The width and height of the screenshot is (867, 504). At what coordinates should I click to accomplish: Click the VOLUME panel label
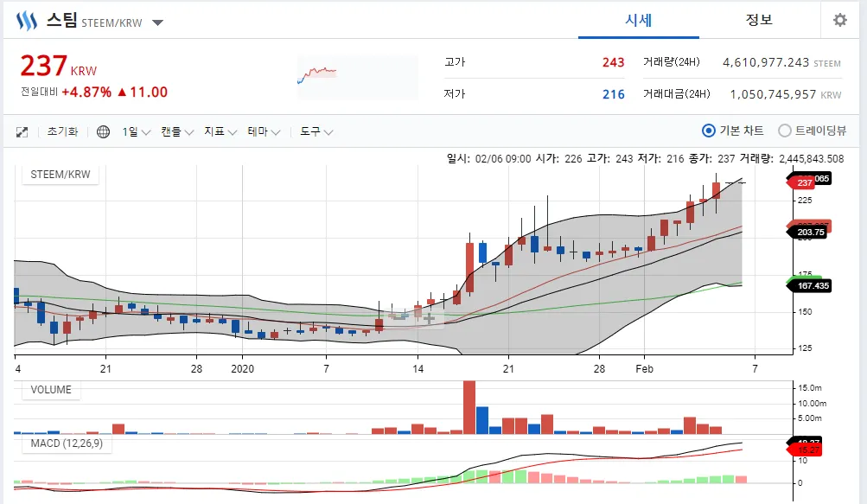click(51, 390)
